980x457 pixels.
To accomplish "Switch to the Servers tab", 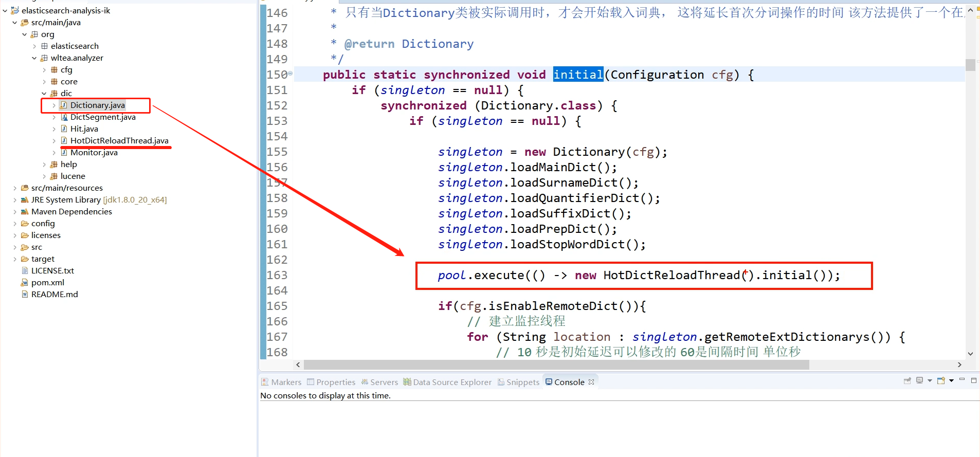I will [x=379, y=382].
